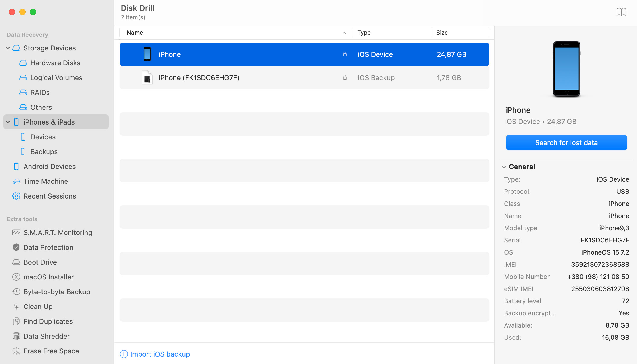Click the Find Duplicates icon
Screen dimensions: 637x364
[x=16, y=321]
